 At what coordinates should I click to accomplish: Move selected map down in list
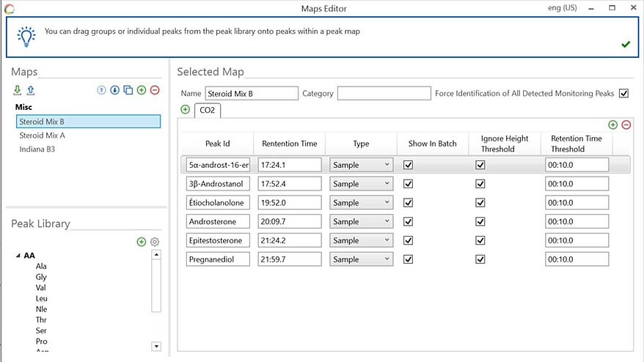[114, 90]
